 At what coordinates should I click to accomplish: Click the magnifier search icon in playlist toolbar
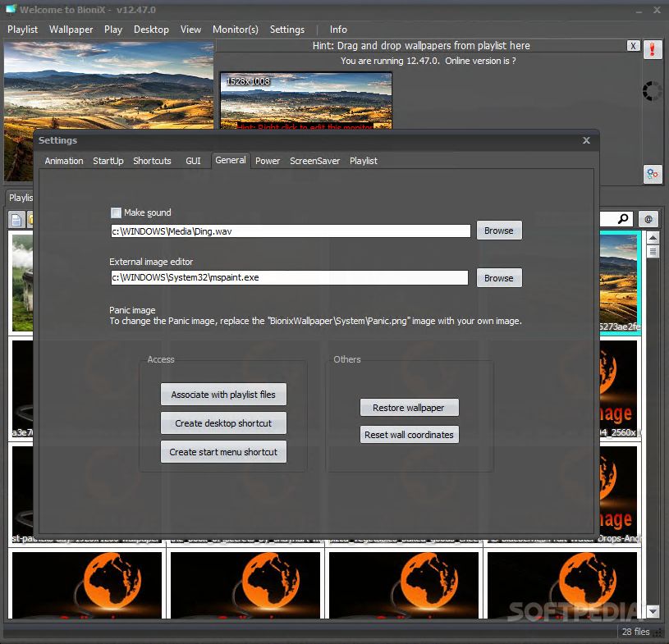pyautogui.click(x=623, y=219)
